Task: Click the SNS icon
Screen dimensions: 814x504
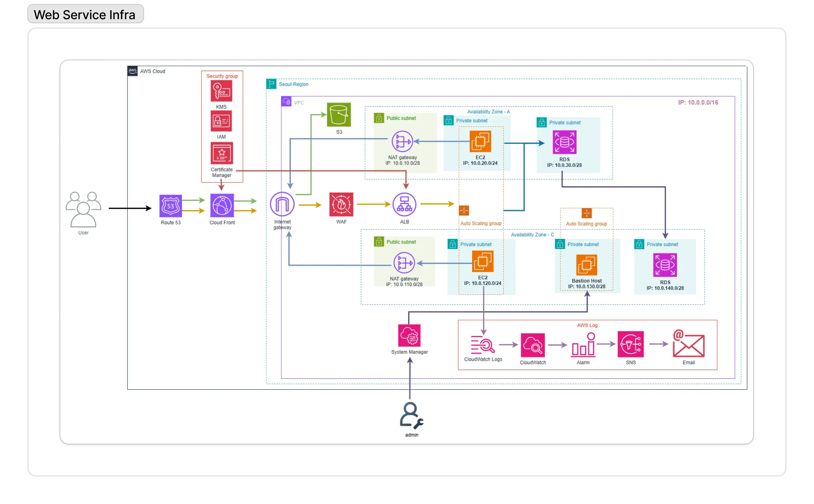Action: coord(631,344)
